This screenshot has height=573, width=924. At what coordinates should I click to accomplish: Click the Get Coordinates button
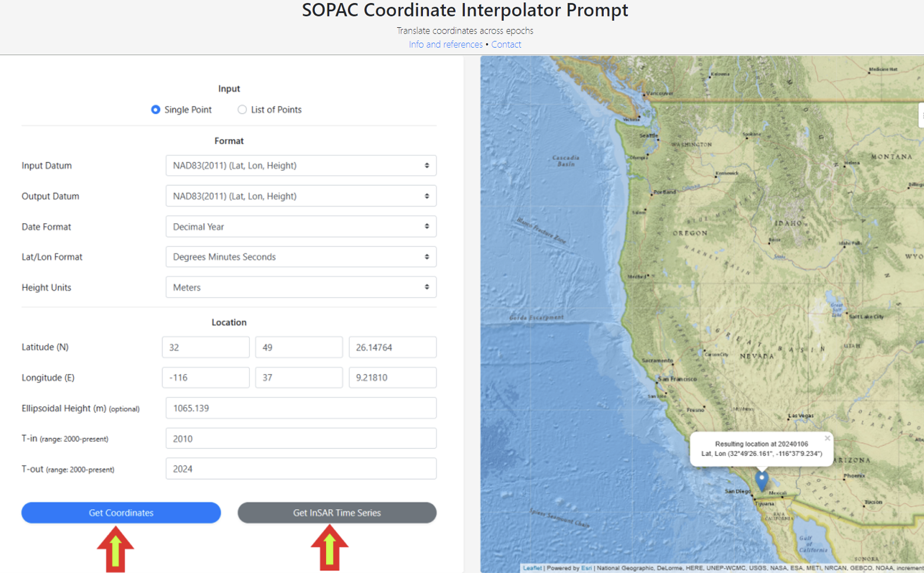(x=121, y=513)
